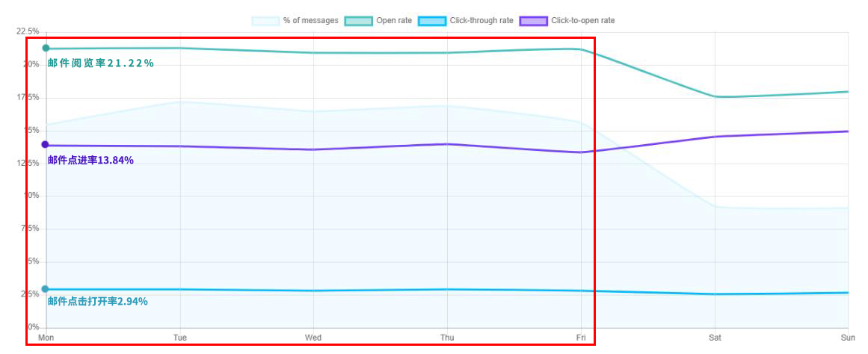Click the blue Click-through rate legend swatch
This screenshot has width=868, height=354.
(x=431, y=20)
